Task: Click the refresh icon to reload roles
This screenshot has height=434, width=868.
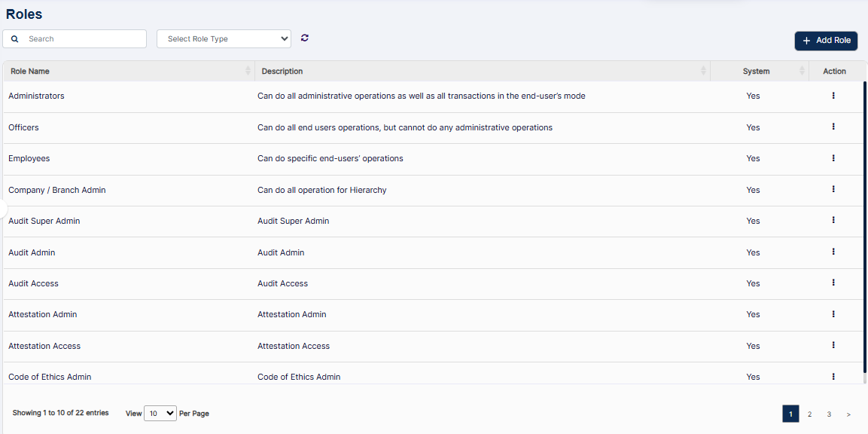Action: click(304, 38)
